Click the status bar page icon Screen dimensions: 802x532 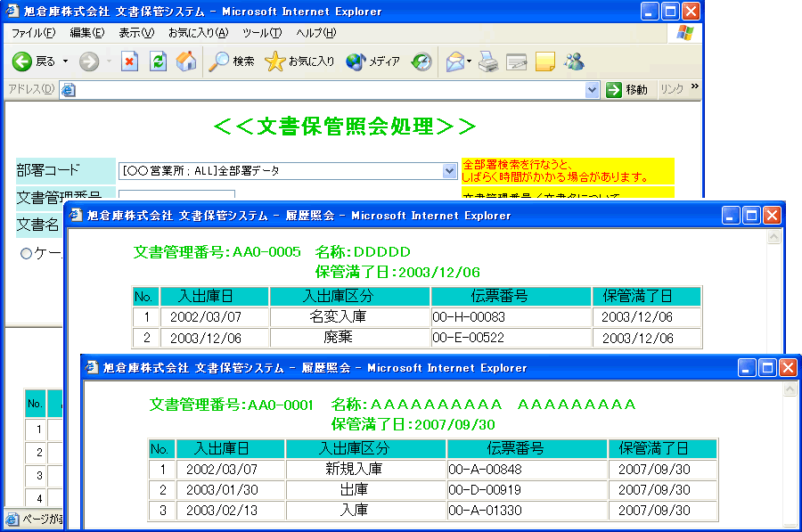pos(12,520)
